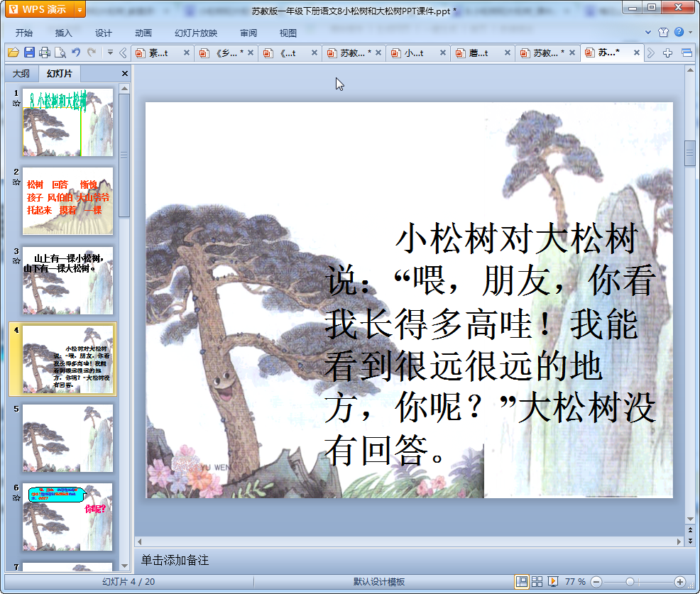
Task: Select slide 3 thumbnail
Action: tap(68, 281)
